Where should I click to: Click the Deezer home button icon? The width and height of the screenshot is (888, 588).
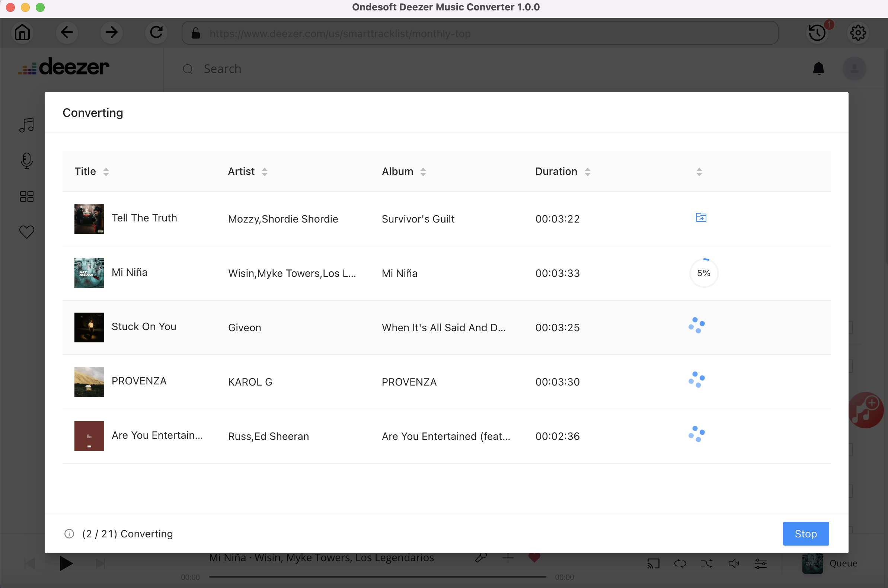tap(22, 32)
